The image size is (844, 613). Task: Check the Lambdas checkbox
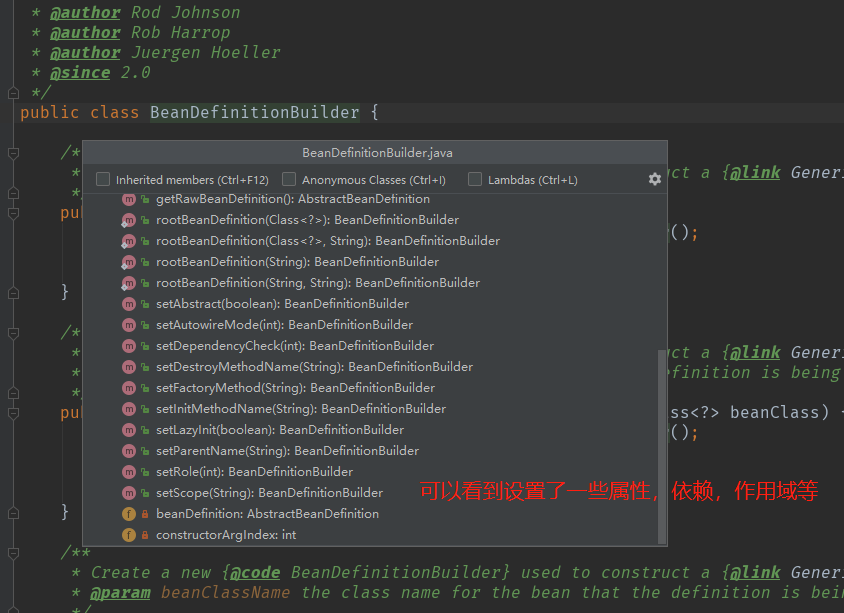click(475, 179)
